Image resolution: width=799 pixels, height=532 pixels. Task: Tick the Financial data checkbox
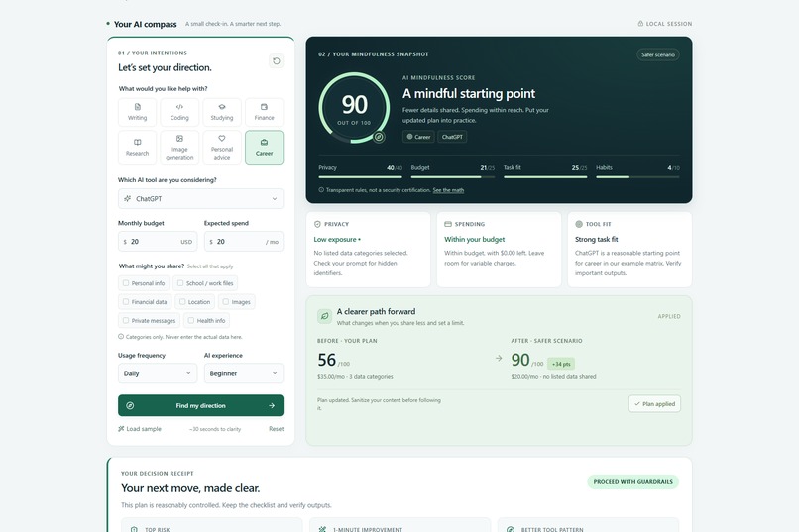[126, 302]
